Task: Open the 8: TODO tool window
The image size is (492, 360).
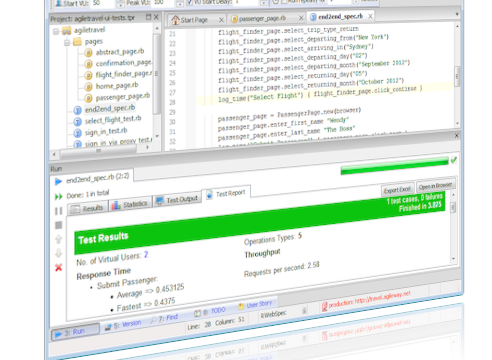Action: [x=210, y=312]
